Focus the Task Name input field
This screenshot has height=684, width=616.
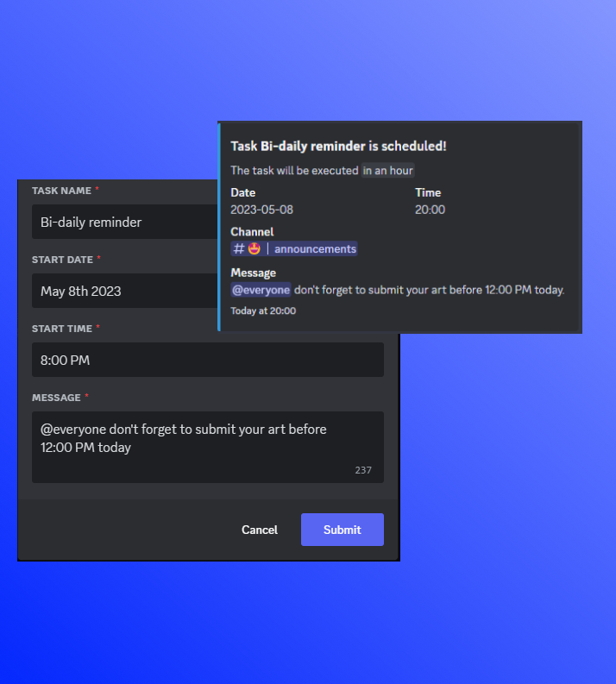pos(125,222)
